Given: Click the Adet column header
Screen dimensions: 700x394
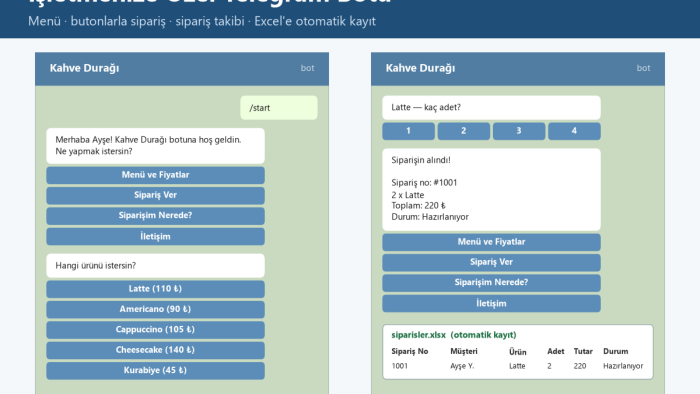Looking at the screenshot, I should 556,352.
